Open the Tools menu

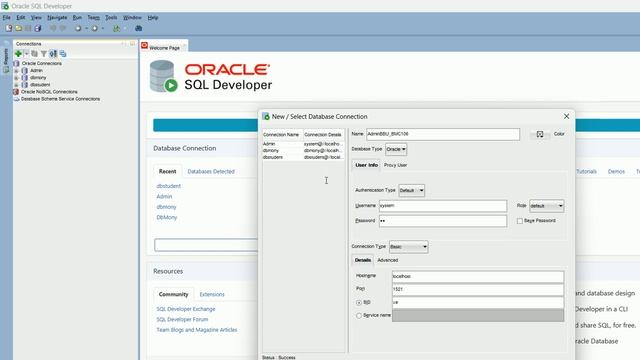[111, 18]
